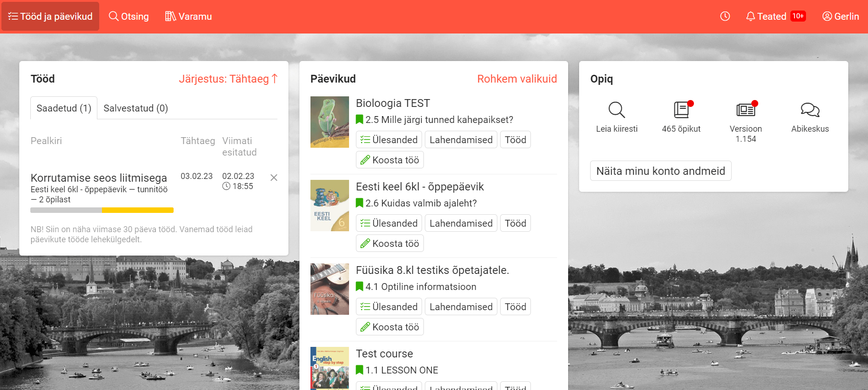Click the Versioon 1.154 news icon
Image resolution: width=868 pixels, height=390 pixels.
[x=746, y=110]
